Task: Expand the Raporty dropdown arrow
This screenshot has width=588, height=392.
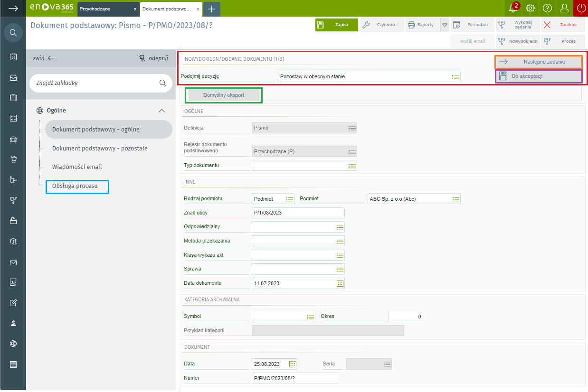Action: (x=445, y=25)
